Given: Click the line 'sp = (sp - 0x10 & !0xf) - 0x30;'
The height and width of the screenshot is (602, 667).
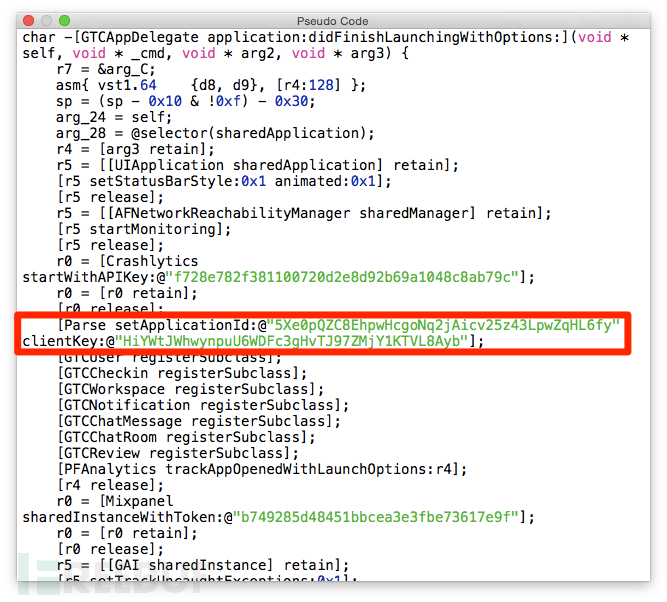Looking at the screenshot, I should (185, 101).
